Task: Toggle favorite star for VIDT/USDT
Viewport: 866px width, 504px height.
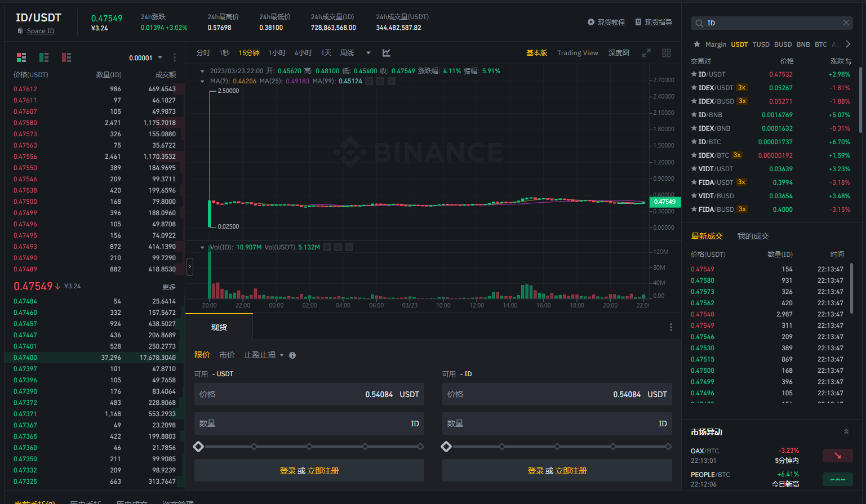Action: click(x=694, y=169)
